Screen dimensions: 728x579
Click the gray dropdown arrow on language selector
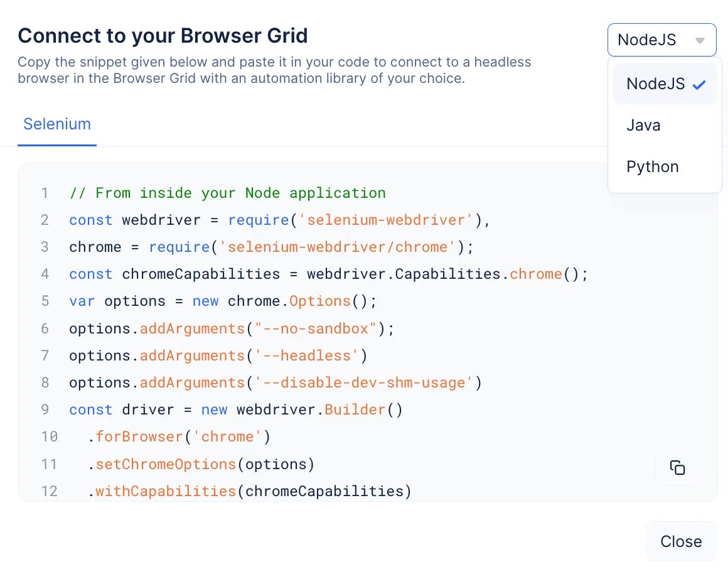click(x=700, y=40)
